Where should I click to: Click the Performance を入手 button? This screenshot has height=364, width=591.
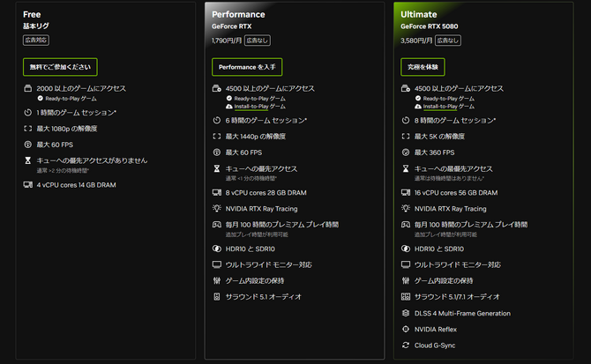click(x=247, y=67)
